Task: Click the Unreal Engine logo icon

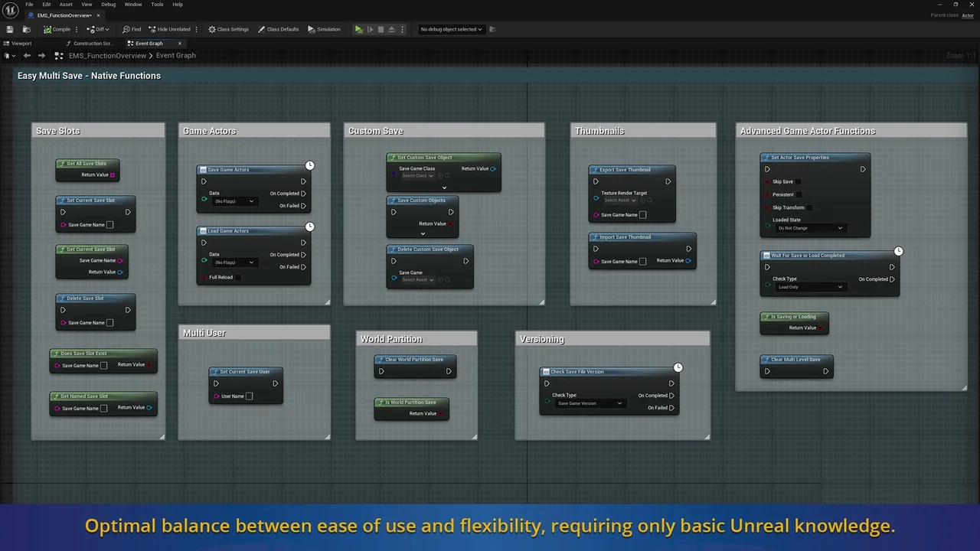Action: pyautogui.click(x=11, y=10)
